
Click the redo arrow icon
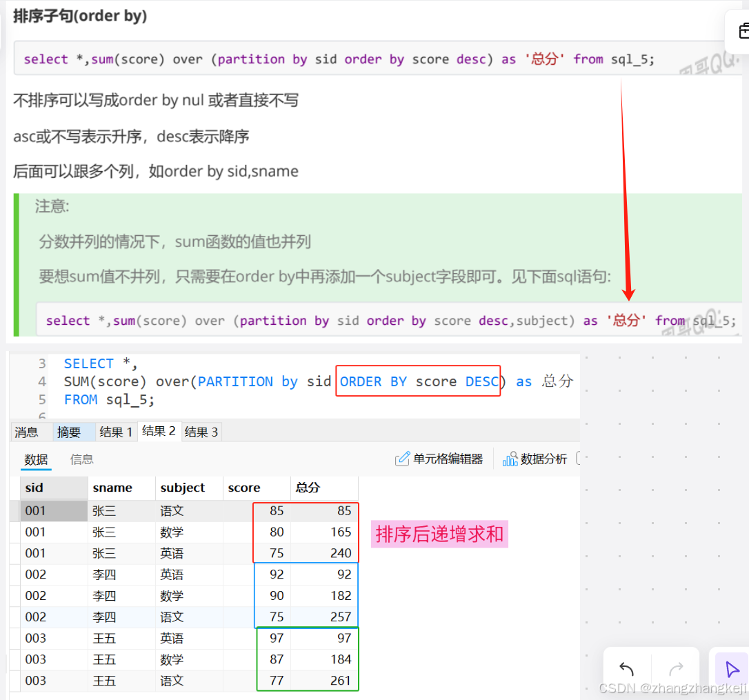point(676,669)
